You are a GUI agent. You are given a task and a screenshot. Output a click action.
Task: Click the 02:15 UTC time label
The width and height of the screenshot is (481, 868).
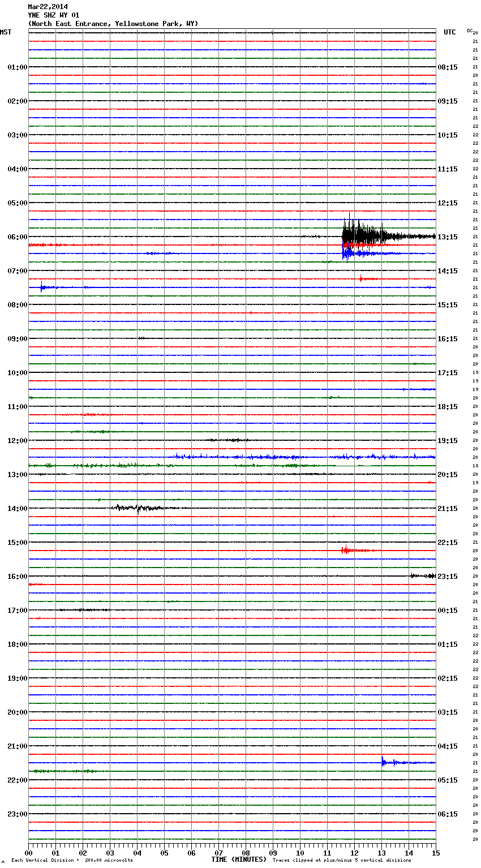click(448, 678)
